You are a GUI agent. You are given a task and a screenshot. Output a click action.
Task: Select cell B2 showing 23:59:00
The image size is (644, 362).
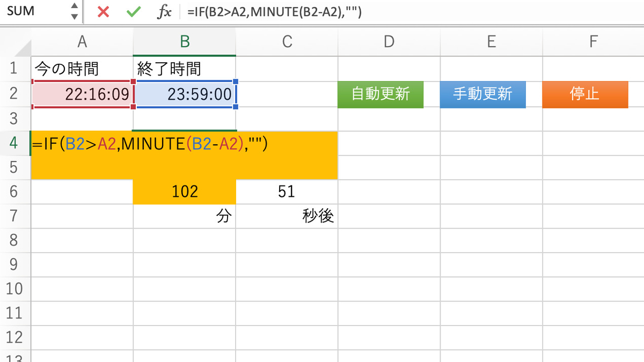pyautogui.click(x=185, y=94)
